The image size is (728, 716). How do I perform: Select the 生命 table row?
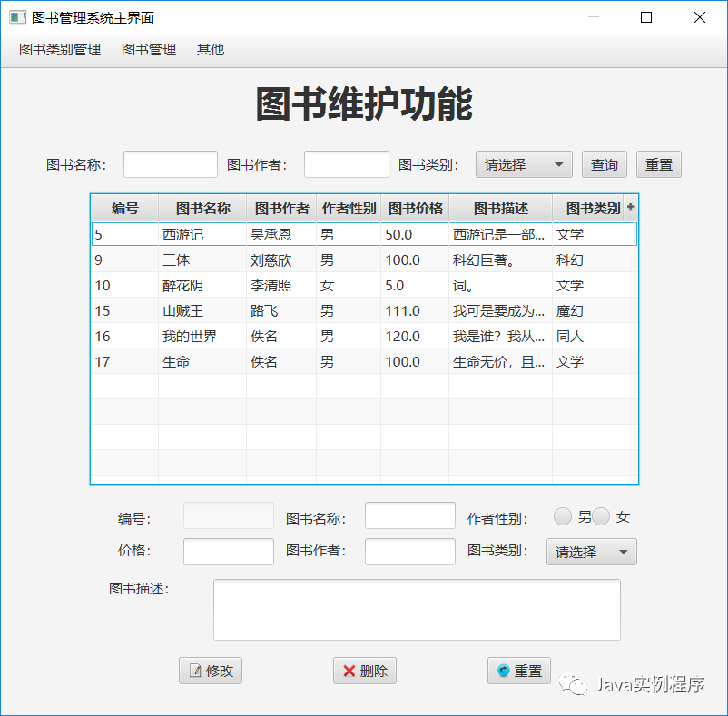364,361
